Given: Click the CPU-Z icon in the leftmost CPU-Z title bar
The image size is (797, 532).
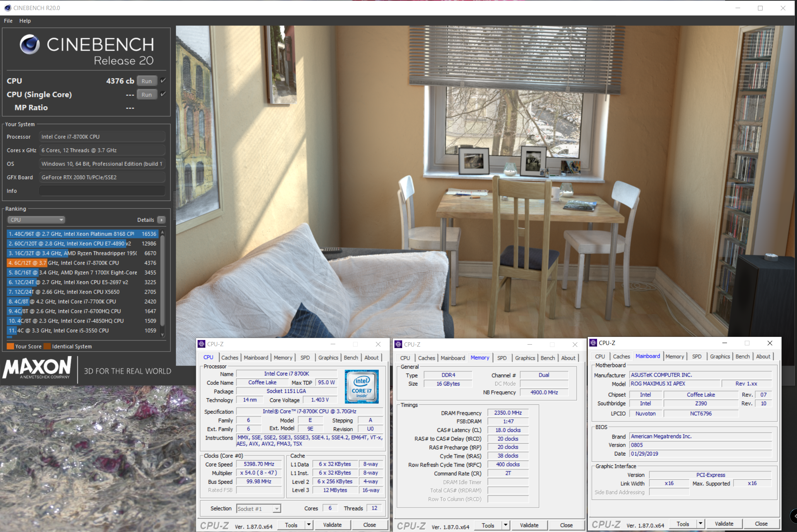Looking at the screenshot, I should click(202, 344).
